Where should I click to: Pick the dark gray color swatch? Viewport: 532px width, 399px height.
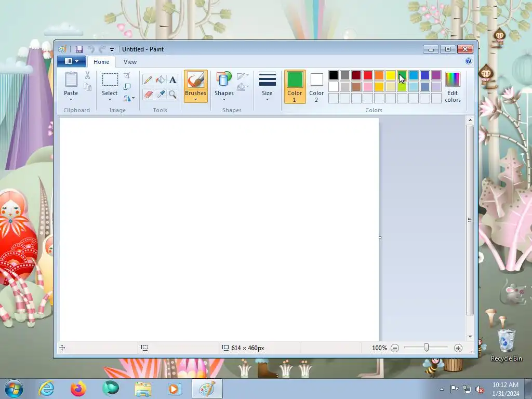click(345, 75)
